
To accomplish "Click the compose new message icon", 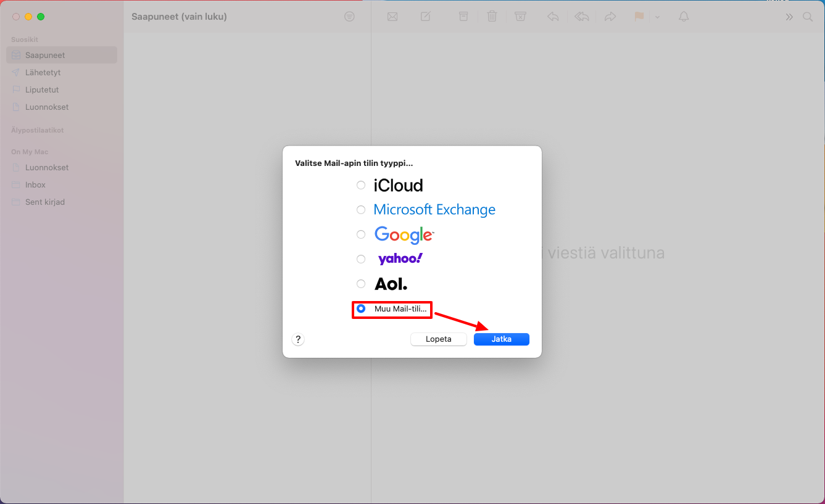I will click(426, 17).
